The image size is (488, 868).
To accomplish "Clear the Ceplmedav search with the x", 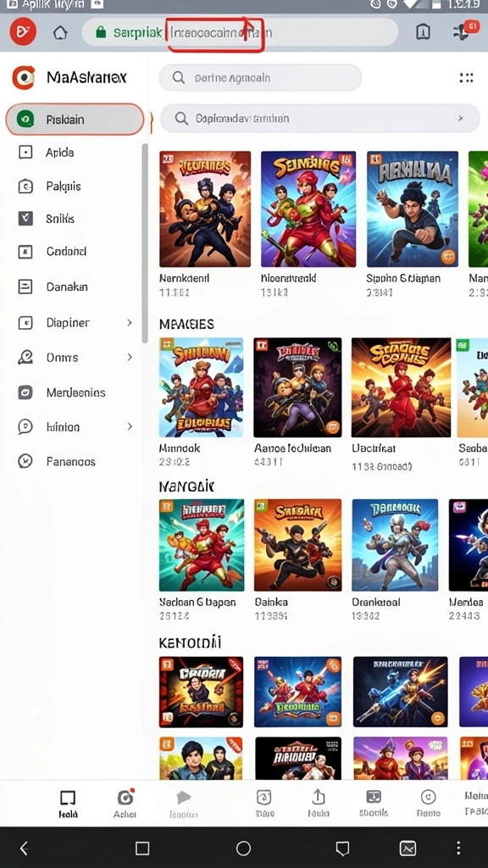I will point(461,119).
